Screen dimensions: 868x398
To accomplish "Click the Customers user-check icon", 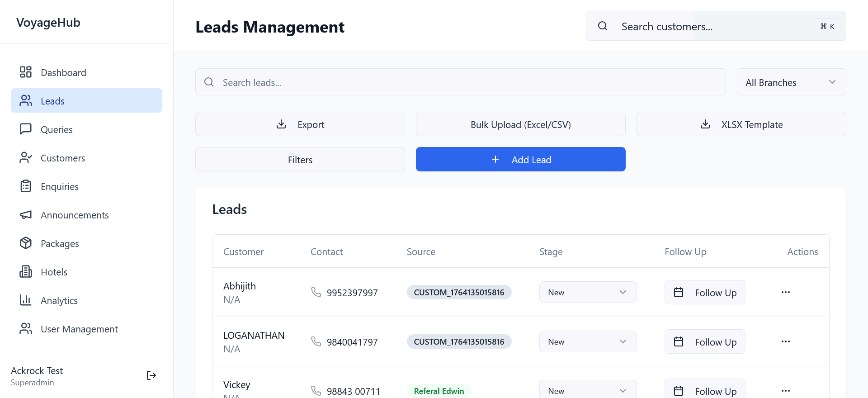I will [x=26, y=157].
